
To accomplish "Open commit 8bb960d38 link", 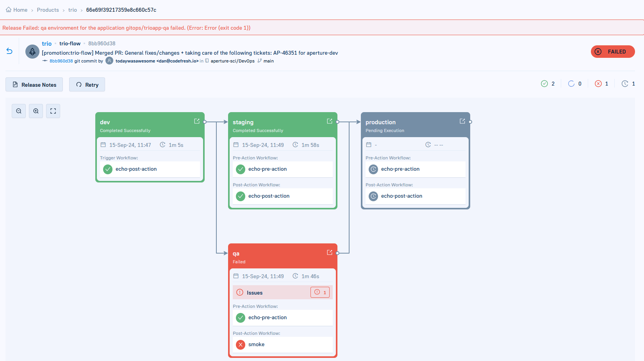I will tap(61, 61).
